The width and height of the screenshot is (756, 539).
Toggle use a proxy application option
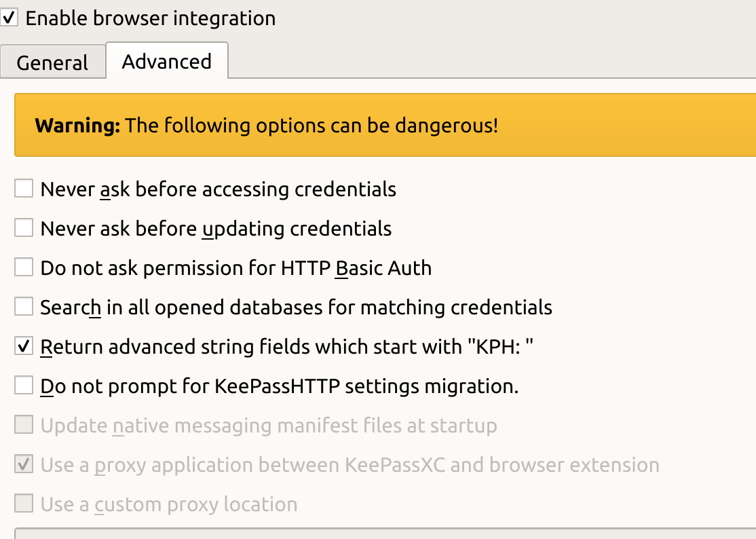coord(23,464)
